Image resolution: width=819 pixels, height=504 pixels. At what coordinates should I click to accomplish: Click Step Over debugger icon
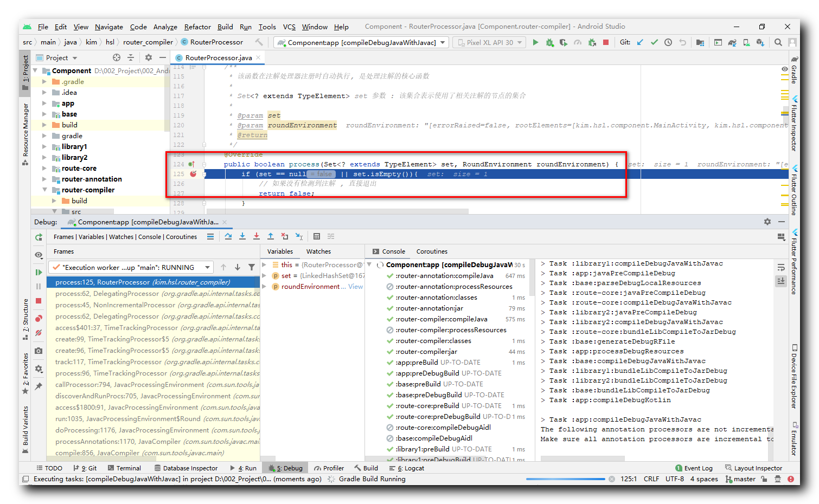tap(228, 237)
